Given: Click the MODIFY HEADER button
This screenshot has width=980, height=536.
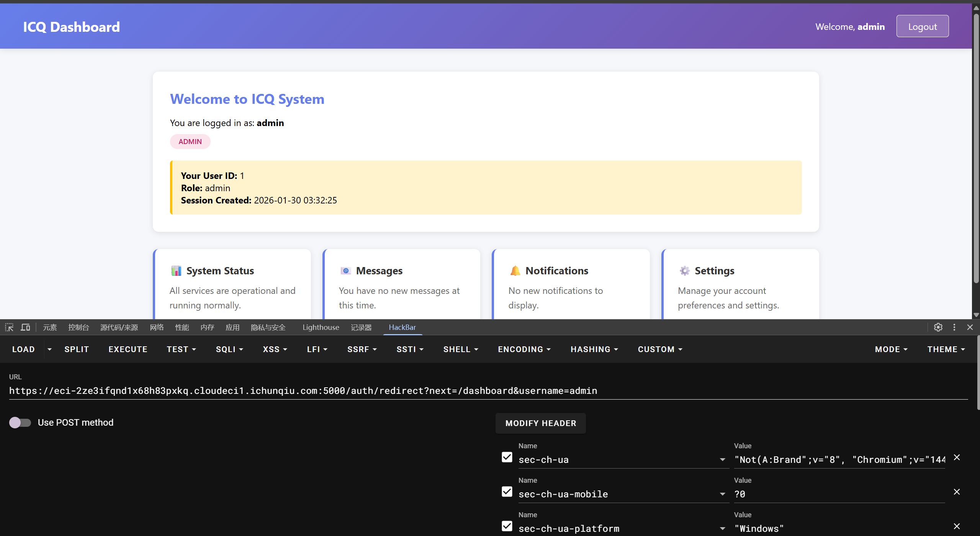Looking at the screenshot, I should tap(540, 423).
